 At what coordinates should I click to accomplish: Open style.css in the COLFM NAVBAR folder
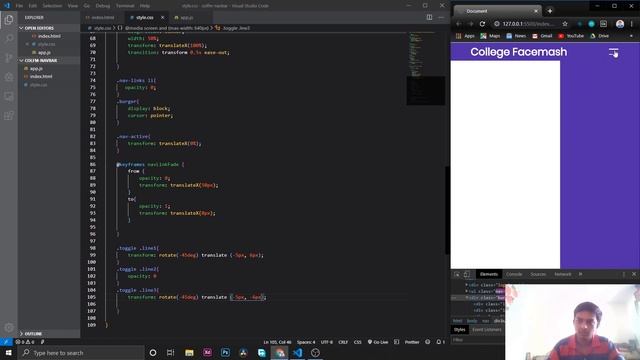tap(38, 85)
